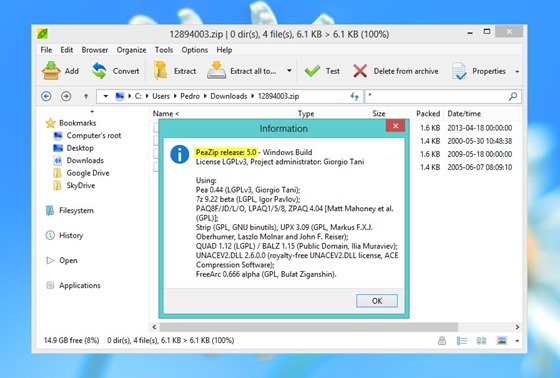This screenshot has width=560, height=378.
Task: Open the Properties document icon
Action: (x=459, y=71)
